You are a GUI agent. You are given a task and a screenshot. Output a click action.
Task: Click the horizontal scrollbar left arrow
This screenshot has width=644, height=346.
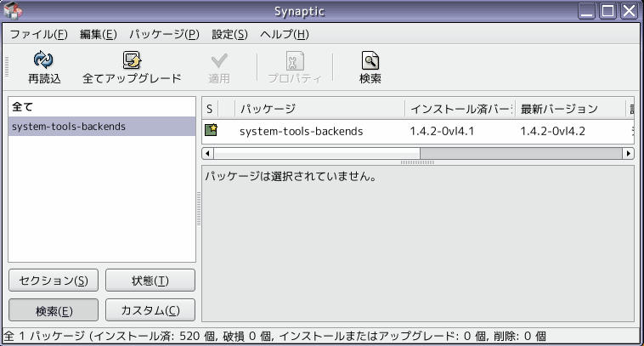pyautogui.click(x=208, y=153)
